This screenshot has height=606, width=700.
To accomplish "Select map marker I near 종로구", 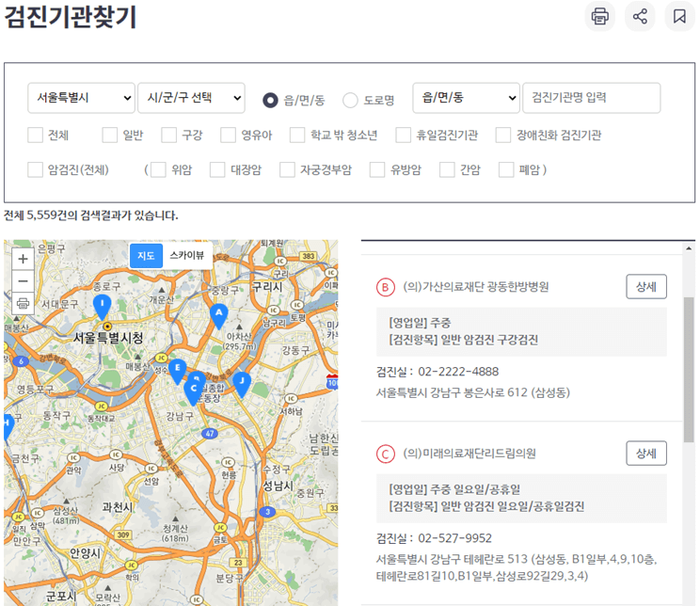I will pyautogui.click(x=103, y=308).
